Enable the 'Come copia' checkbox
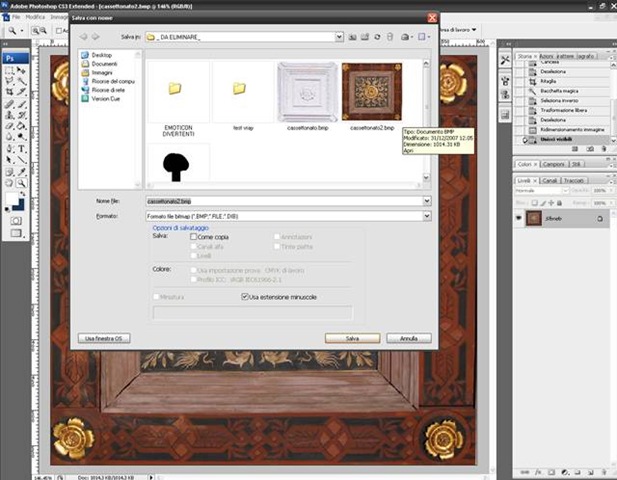 click(x=194, y=237)
